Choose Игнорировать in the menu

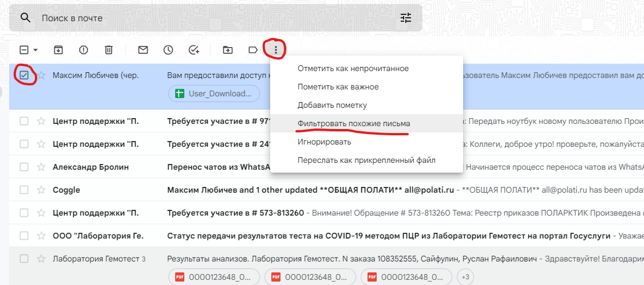point(366,142)
